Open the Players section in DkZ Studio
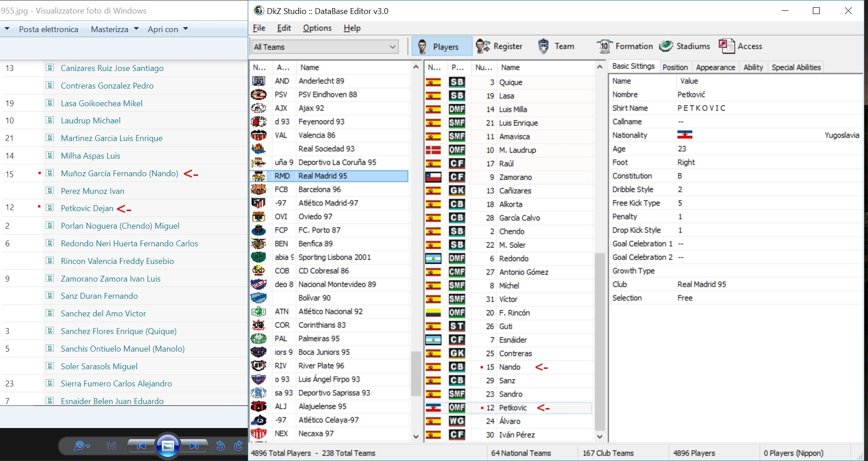The width and height of the screenshot is (868, 461). click(442, 47)
